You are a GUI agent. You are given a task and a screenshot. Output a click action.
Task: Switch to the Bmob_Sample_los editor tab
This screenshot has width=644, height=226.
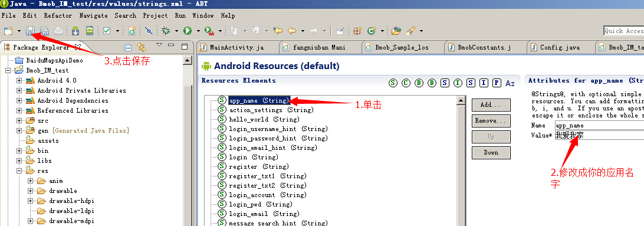402,47
